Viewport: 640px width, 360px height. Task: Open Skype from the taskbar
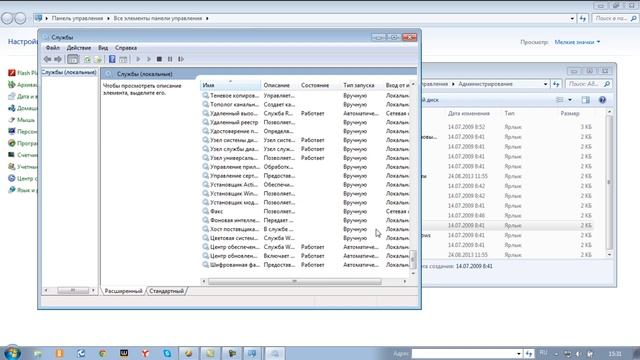point(167,353)
